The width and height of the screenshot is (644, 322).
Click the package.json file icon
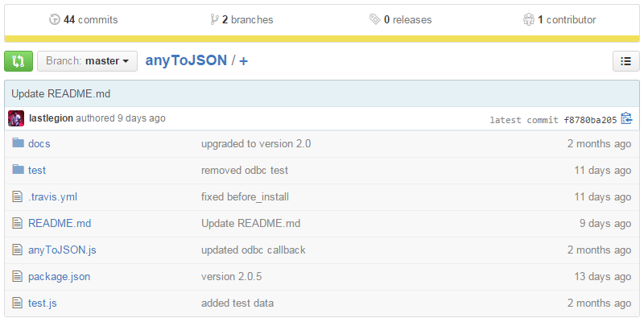[x=18, y=276]
